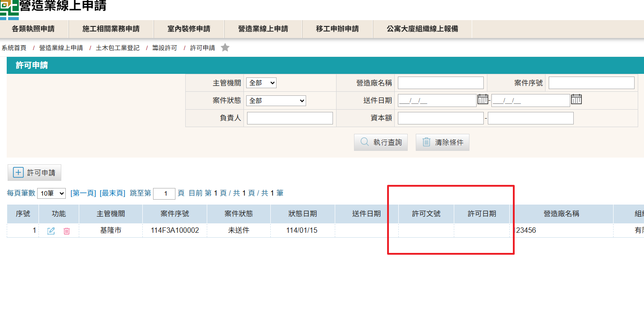Open the 每頁筆數 10筆 dropdown

[51, 193]
